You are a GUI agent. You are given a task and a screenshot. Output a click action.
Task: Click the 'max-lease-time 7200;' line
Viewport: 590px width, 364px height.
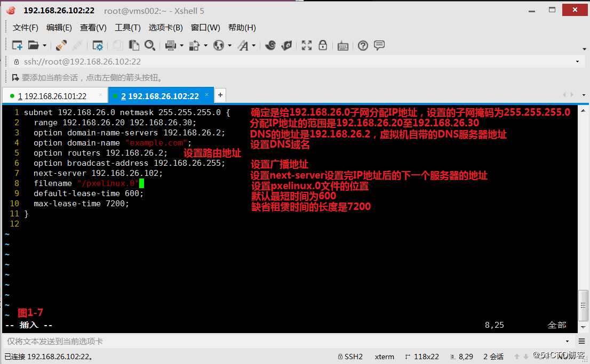click(81, 204)
